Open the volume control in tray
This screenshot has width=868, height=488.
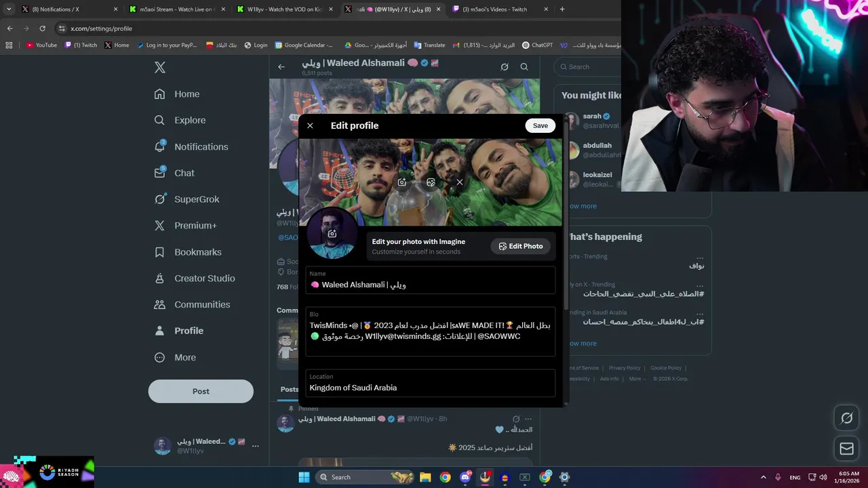[x=823, y=477]
